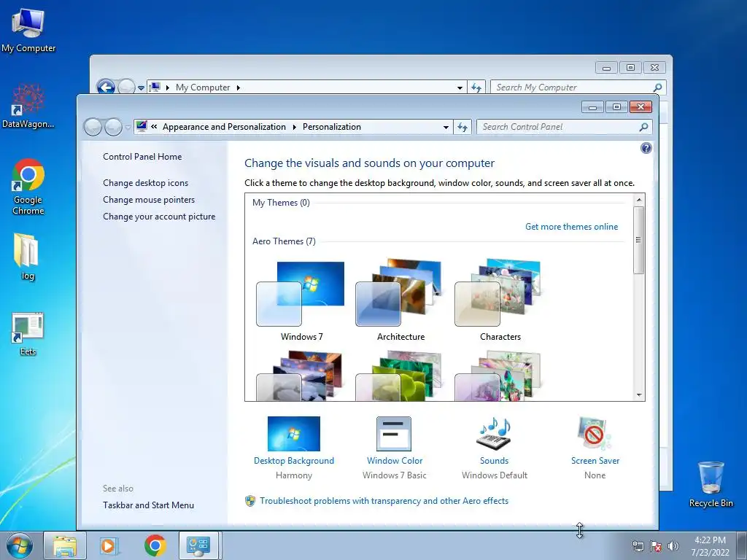Click the Desktop Background icon
The height and width of the screenshot is (560, 747).
293,434
